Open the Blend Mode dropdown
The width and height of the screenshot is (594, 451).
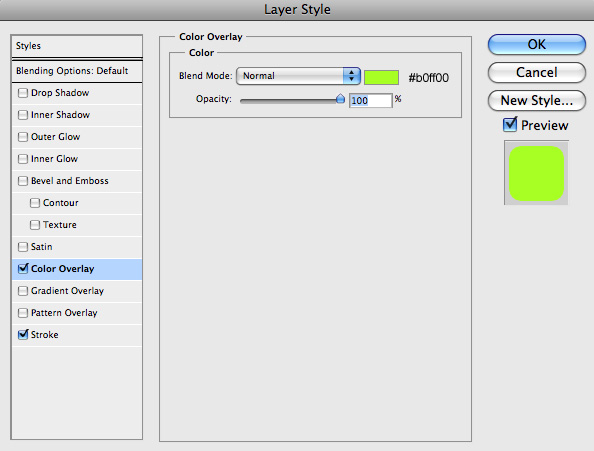click(x=298, y=76)
